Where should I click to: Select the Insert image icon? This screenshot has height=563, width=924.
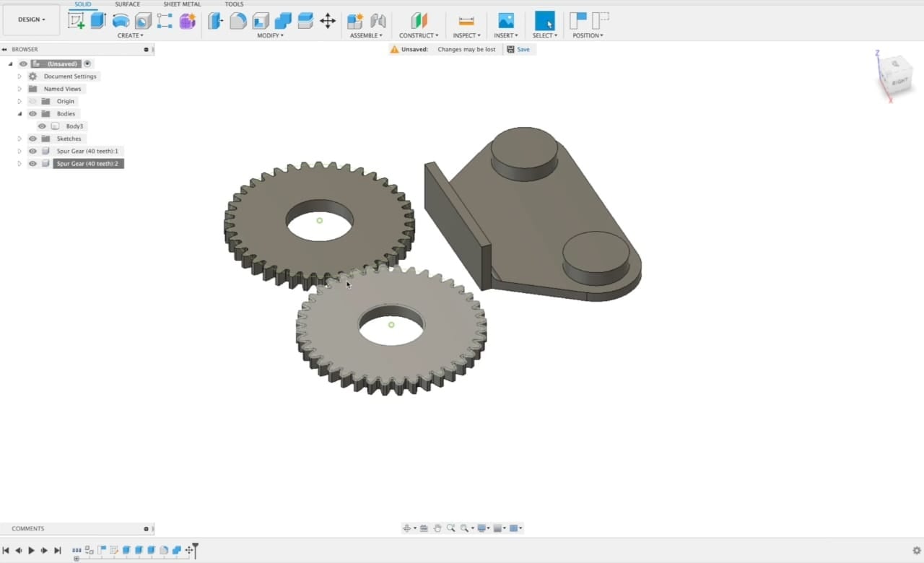pyautogui.click(x=506, y=21)
